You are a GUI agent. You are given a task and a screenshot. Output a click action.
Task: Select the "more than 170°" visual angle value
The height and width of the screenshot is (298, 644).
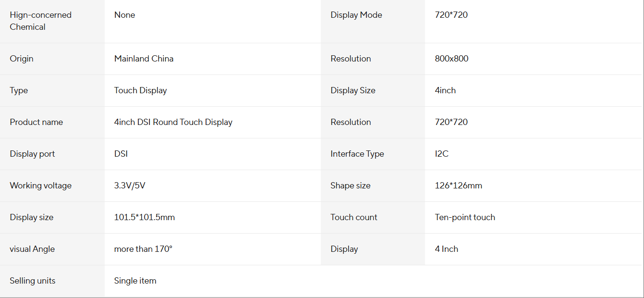click(x=143, y=249)
